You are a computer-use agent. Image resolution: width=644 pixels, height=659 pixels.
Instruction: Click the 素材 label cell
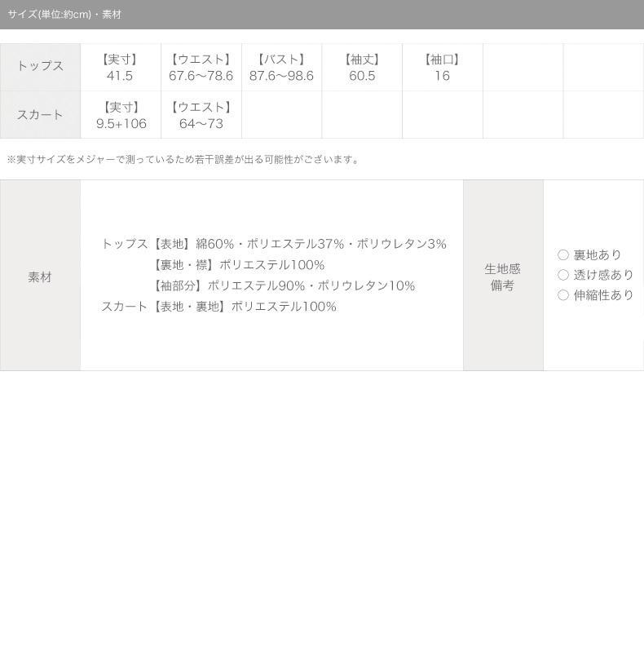40,276
